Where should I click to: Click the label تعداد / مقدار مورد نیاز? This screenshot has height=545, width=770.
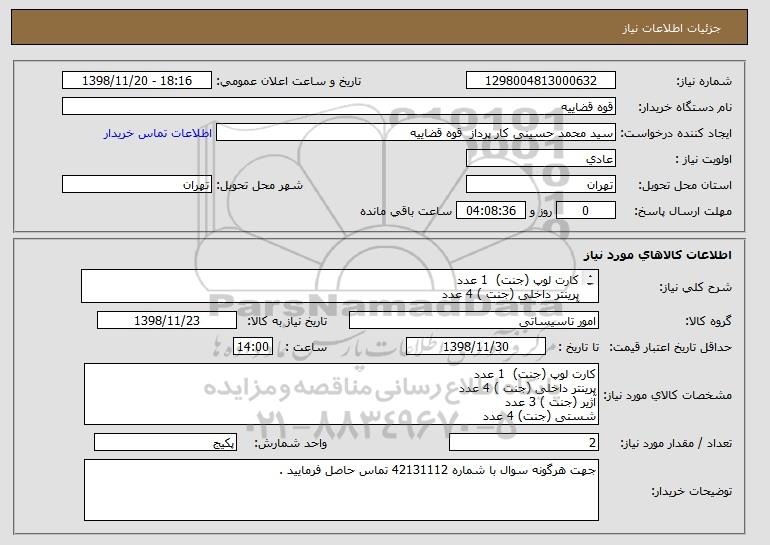(x=676, y=443)
